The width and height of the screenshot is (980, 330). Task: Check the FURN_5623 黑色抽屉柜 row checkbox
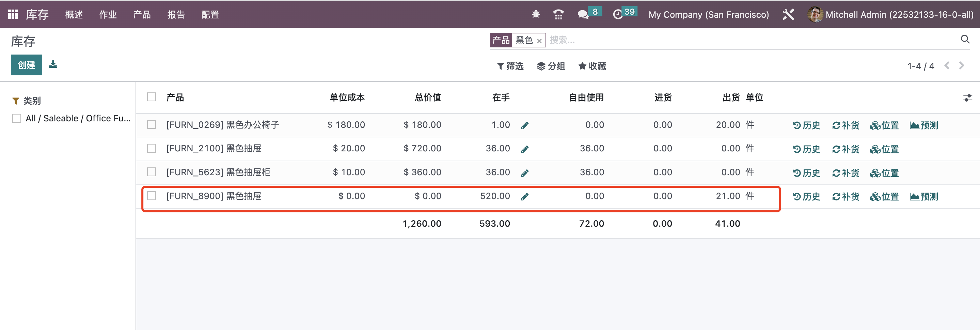[x=152, y=172]
